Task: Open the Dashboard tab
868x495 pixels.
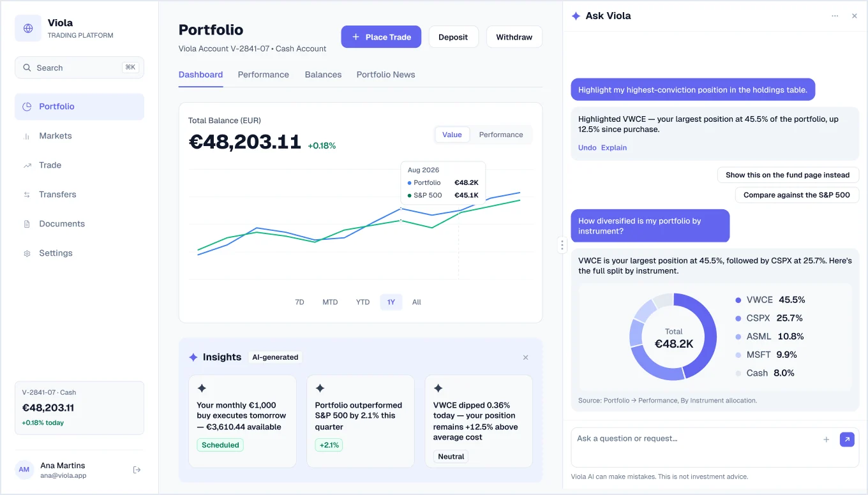Action: [x=201, y=75]
